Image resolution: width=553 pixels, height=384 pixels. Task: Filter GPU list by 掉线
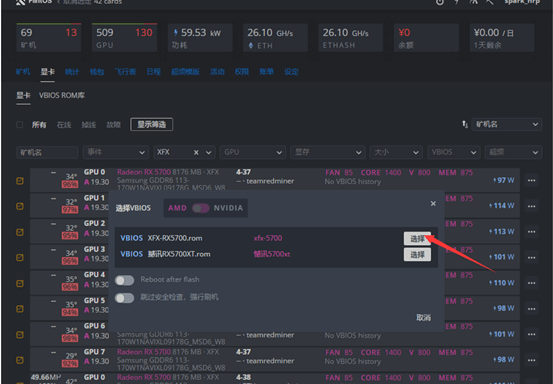(x=89, y=125)
